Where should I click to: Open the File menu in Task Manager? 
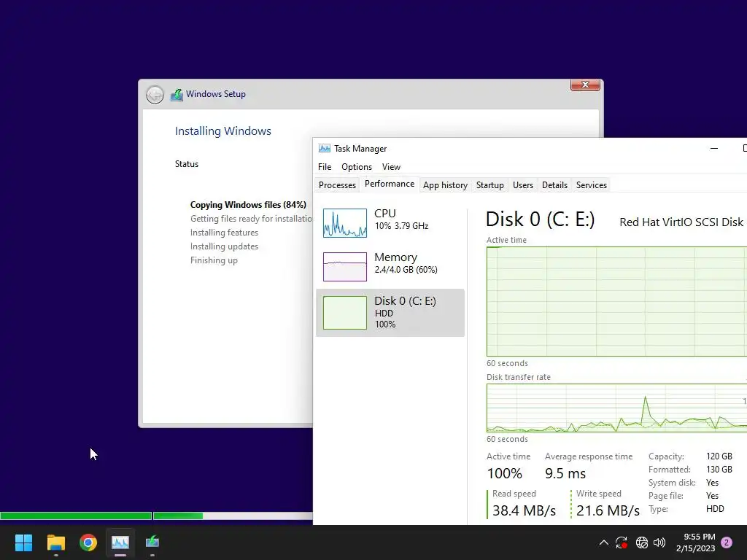click(325, 167)
